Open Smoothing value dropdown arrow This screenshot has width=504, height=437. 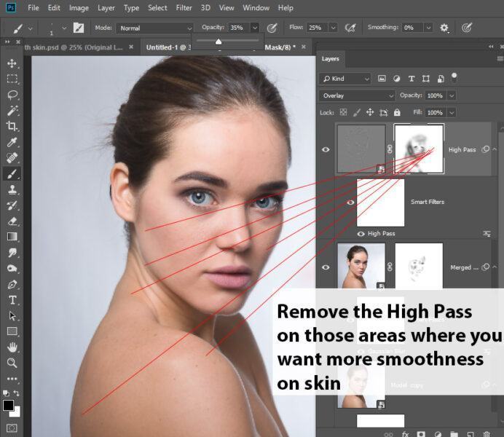pyautogui.click(x=428, y=28)
